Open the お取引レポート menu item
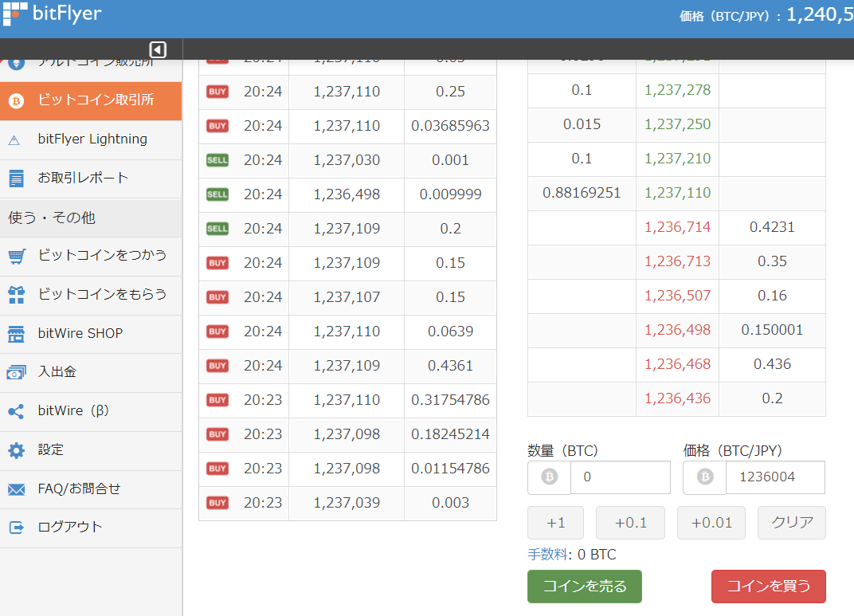Screen dimensions: 854x616 [91, 178]
